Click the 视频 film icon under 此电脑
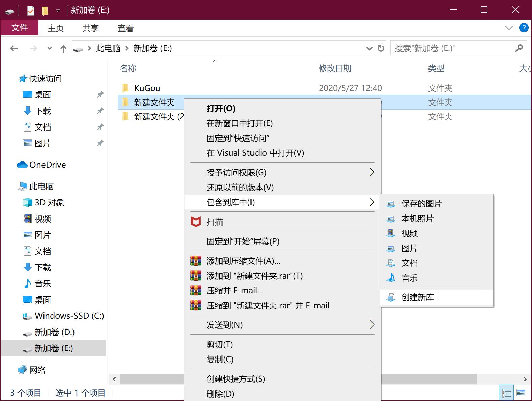The height and width of the screenshot is (401, 532). [x=28, y=219]
